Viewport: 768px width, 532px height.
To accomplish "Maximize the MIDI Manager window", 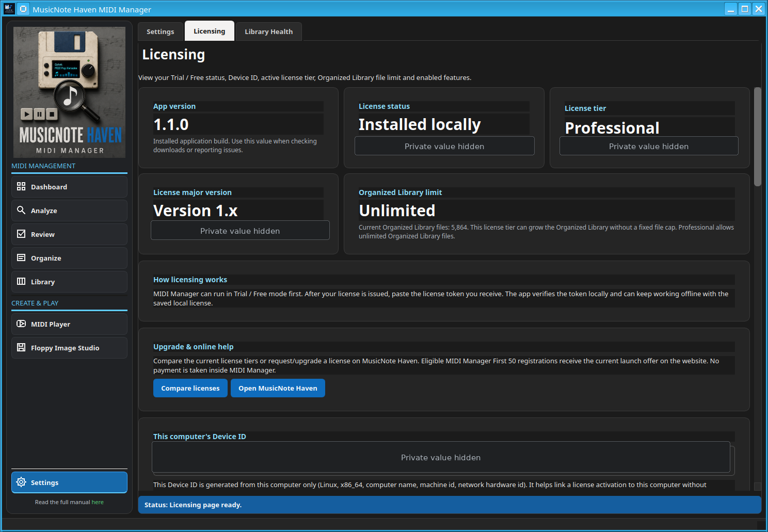I will [x=744, y=9].
